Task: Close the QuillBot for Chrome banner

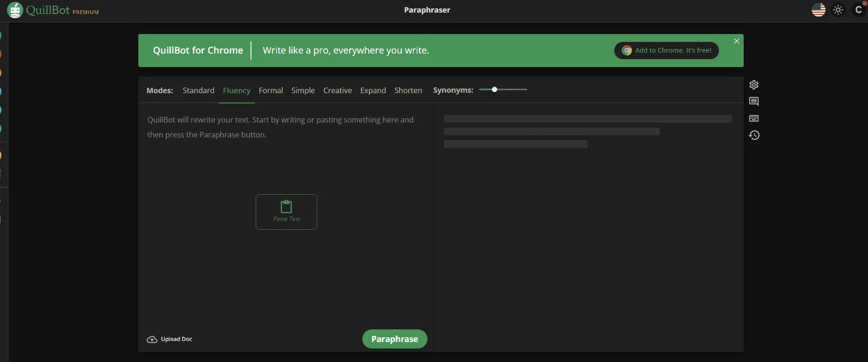Action: [x=736, y=41]
